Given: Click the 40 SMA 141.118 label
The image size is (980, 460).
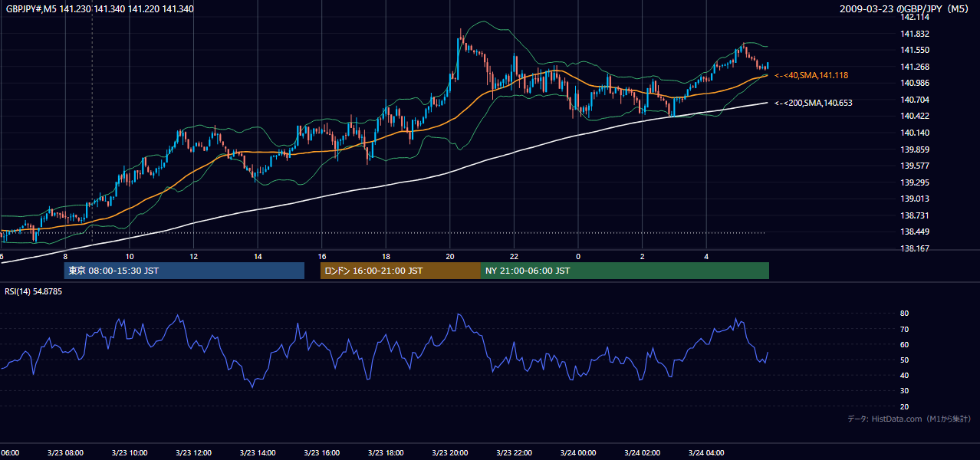Looking at the screenshot, I should click(x=811, y=75).
